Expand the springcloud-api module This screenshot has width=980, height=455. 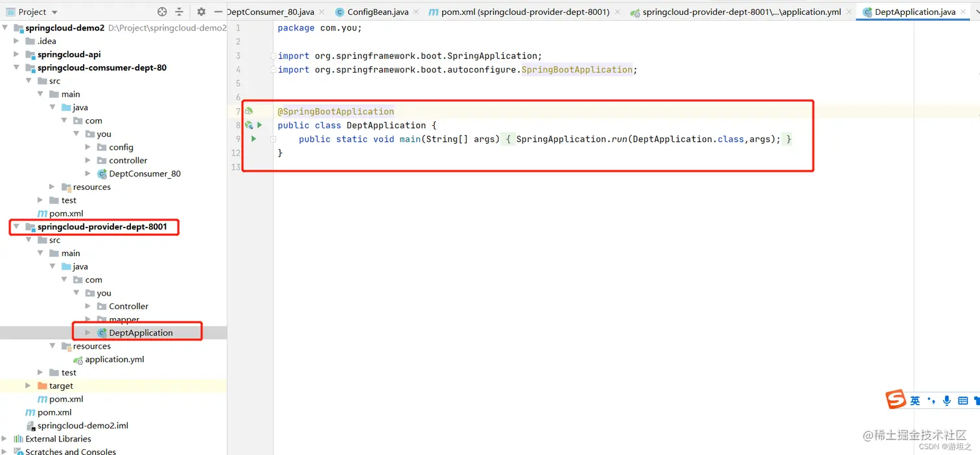pyautogui.click(x=17, y=54)
